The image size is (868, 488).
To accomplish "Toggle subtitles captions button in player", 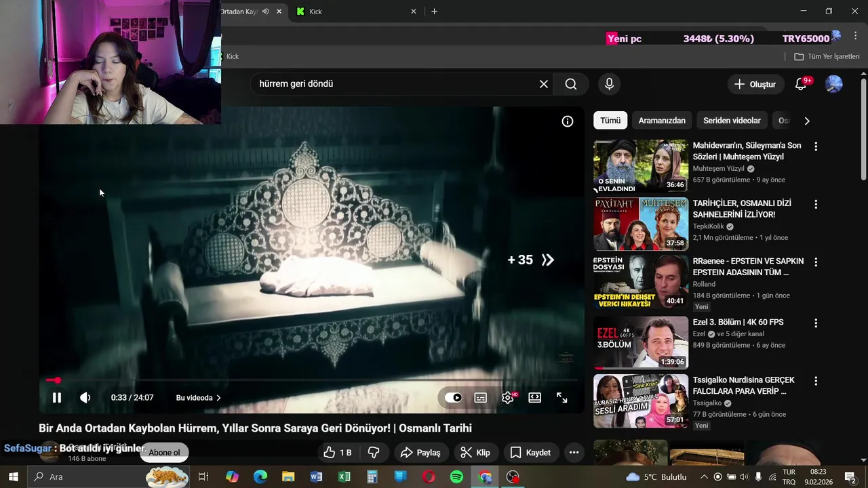I will pos(481,398).
